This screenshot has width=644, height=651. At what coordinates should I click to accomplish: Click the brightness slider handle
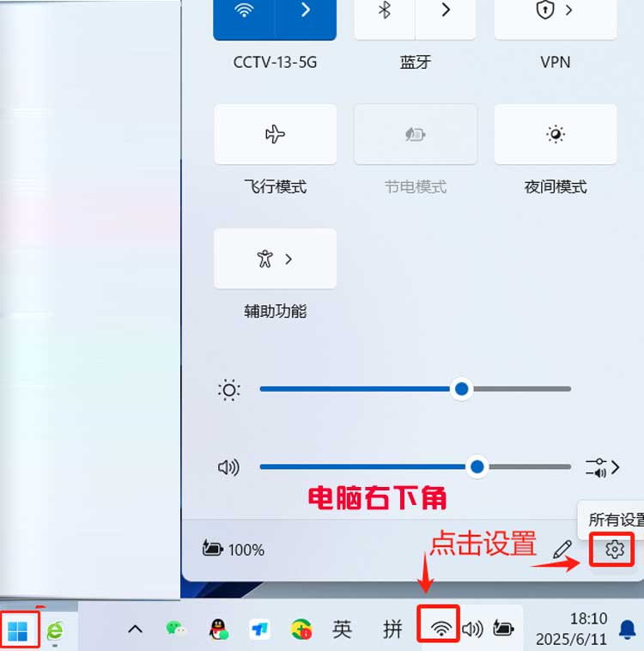click(x=462, y=389)
